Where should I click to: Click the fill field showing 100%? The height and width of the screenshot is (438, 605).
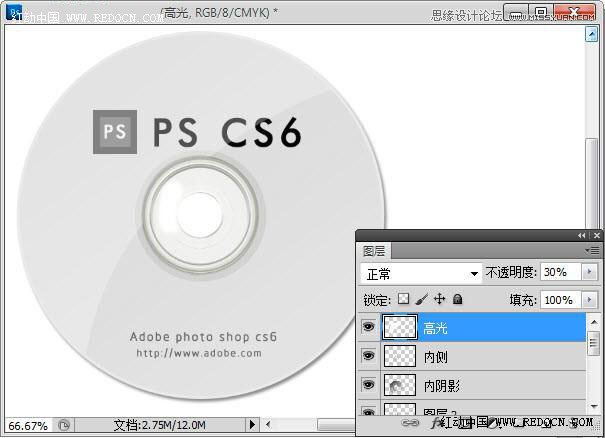[561, 300]
